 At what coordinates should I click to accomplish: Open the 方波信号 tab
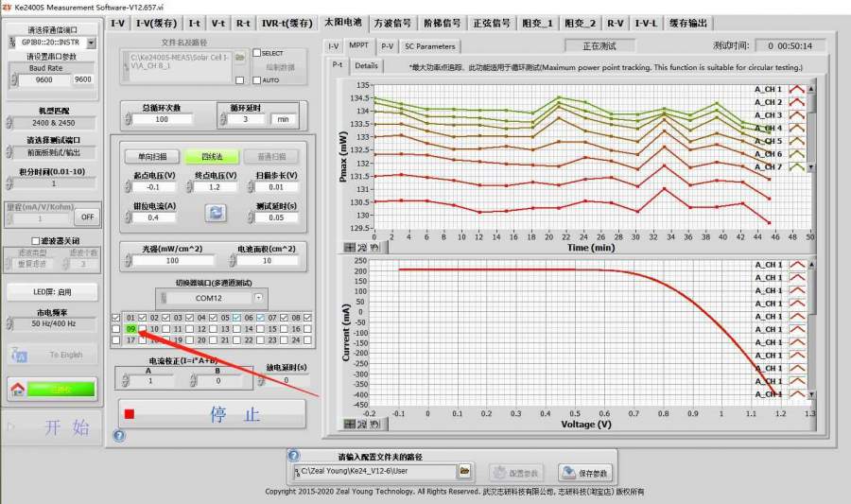click(x=392, y=24)
